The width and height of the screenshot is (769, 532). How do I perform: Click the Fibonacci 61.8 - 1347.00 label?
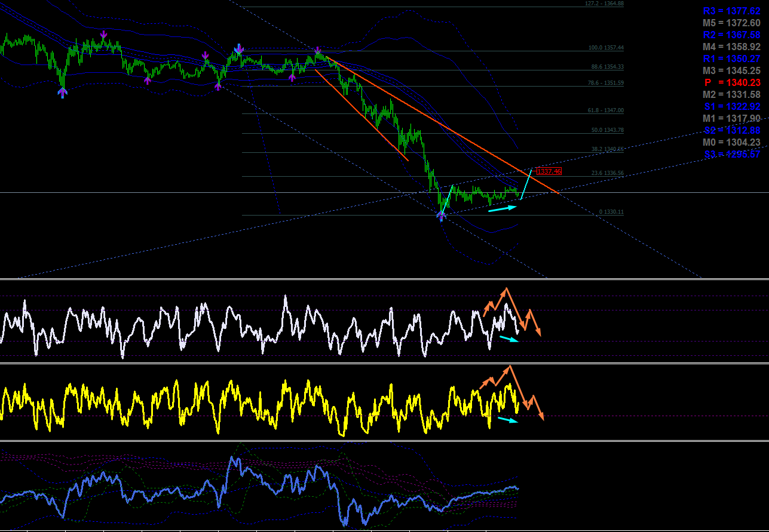(x=606, y=110)
